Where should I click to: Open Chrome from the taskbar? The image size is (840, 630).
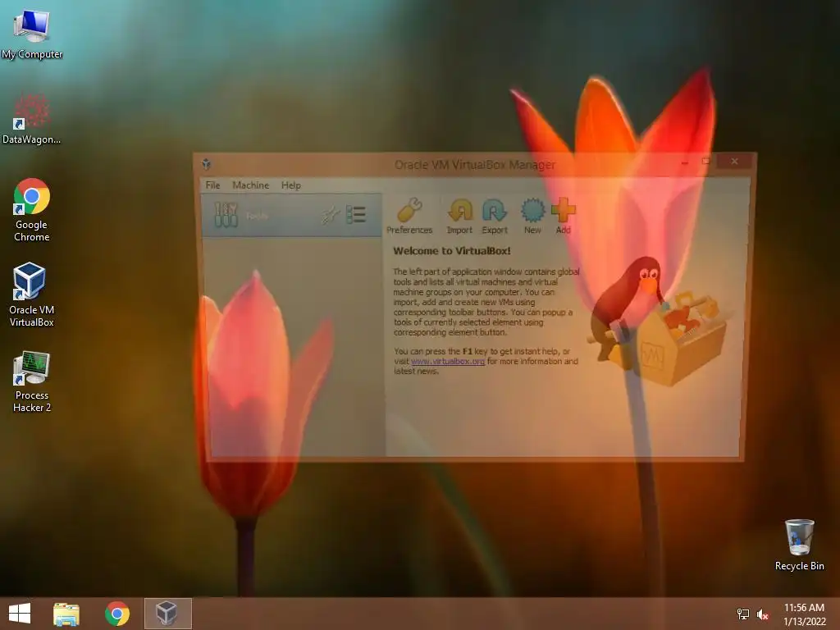[117, 614]
